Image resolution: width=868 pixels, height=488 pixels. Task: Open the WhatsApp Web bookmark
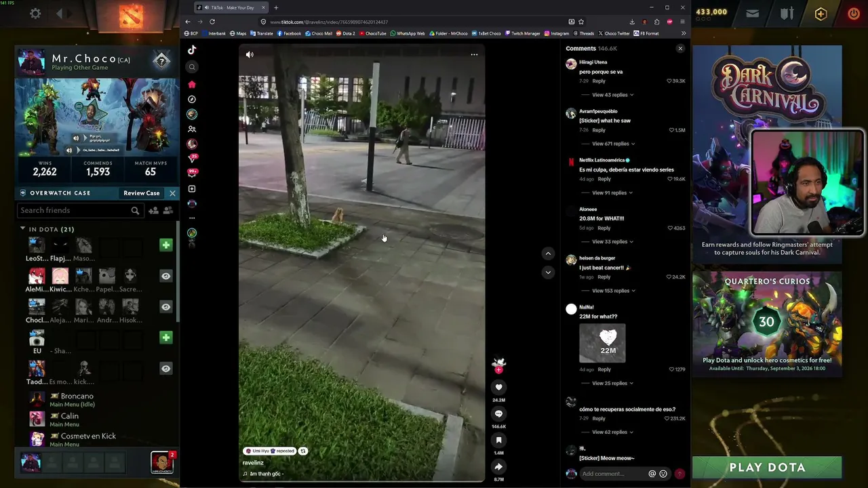408,33
